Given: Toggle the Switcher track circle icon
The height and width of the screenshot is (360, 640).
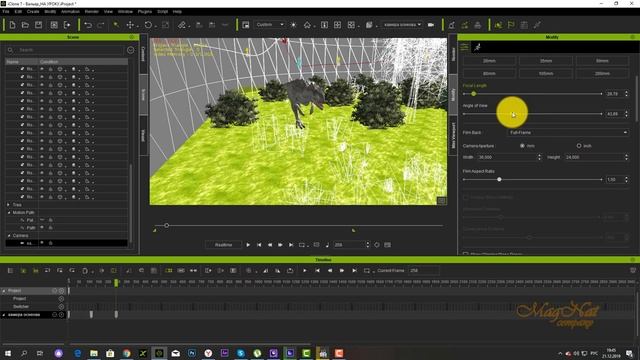Looking at the screenshot, I should [61, 307].
